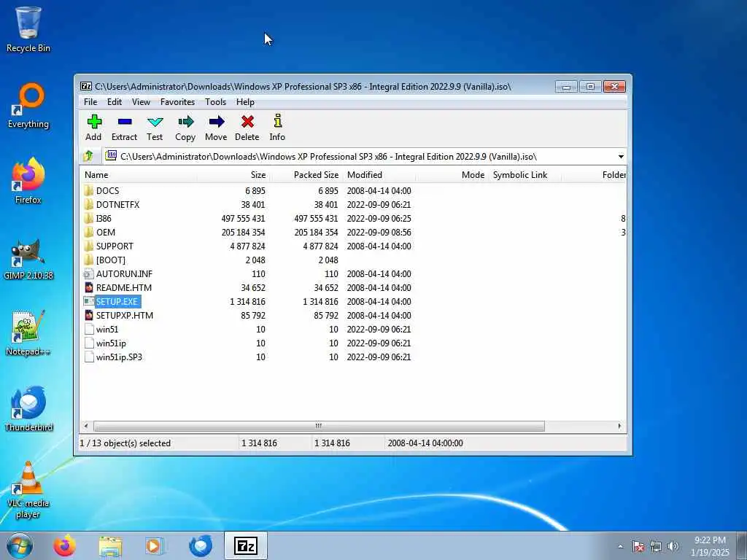Click the red Delete toolbar icon
This screenshot has width=747, height=560.
pos(247,122)
